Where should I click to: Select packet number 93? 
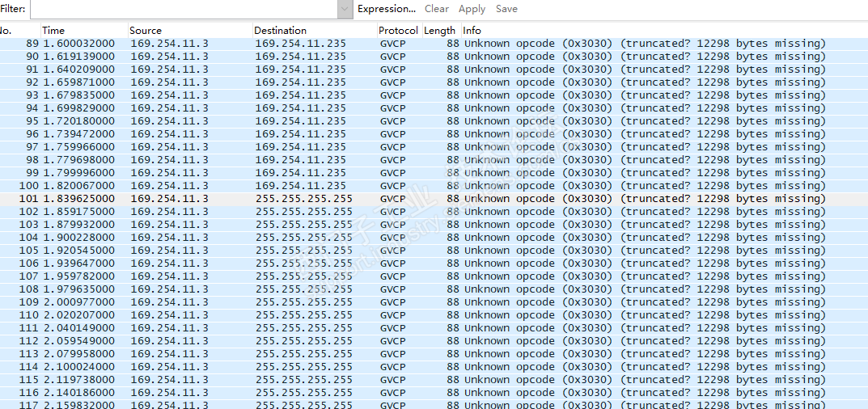pyautogui.click(x=434, y=95)
